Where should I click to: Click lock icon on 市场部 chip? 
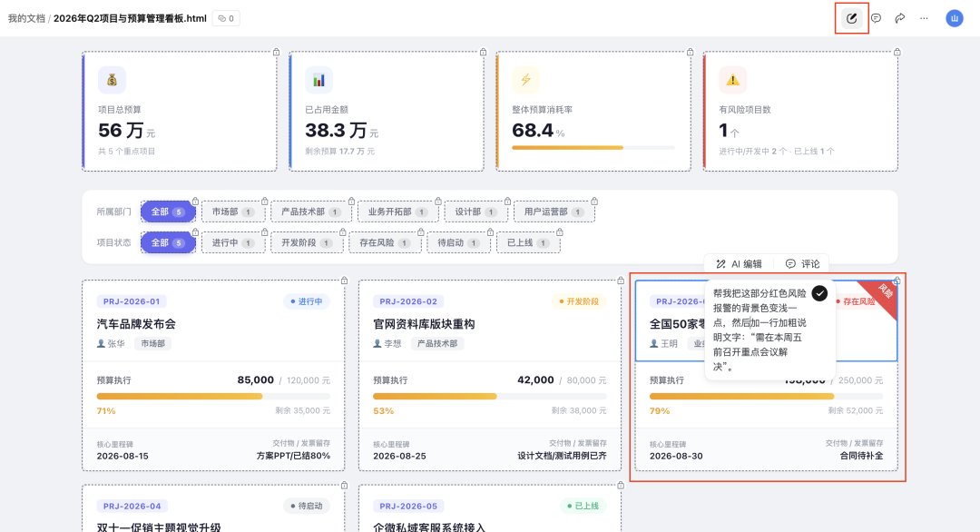point(264,202)
